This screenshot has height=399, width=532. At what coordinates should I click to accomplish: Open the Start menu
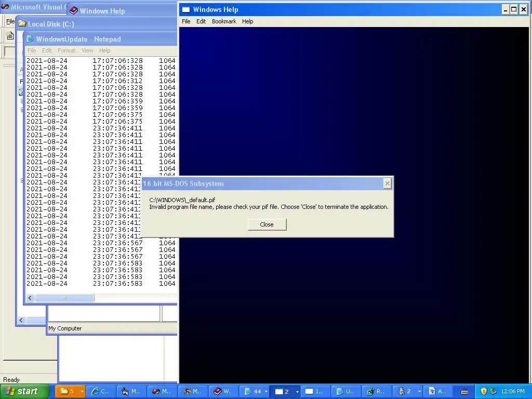coord(24,391)
